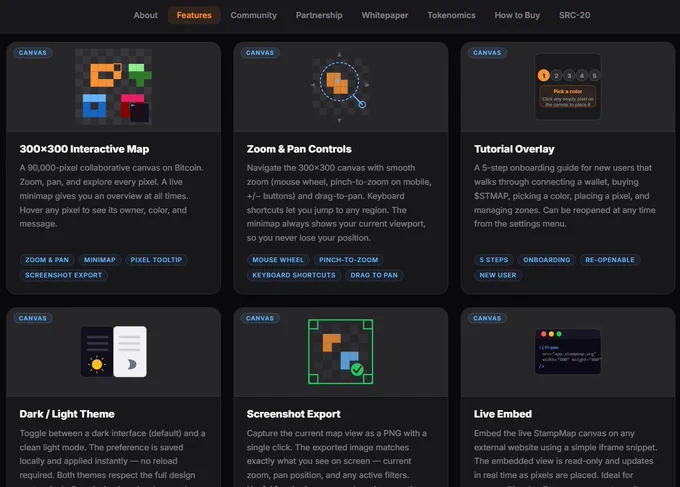
Task: Open the SRC-20 nav link
Action: (574, 15)
